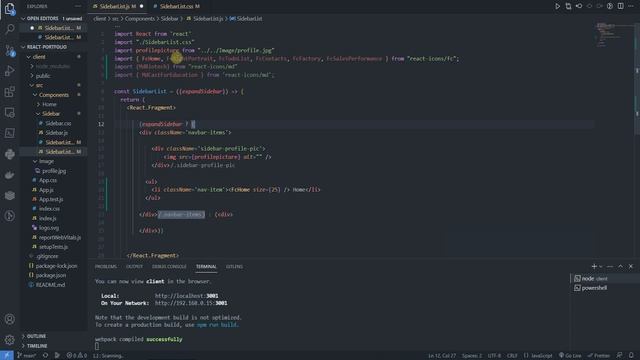Maximize the terminal panel with chevron up
This screenshot has width=640, height=360.
point(620,266)
